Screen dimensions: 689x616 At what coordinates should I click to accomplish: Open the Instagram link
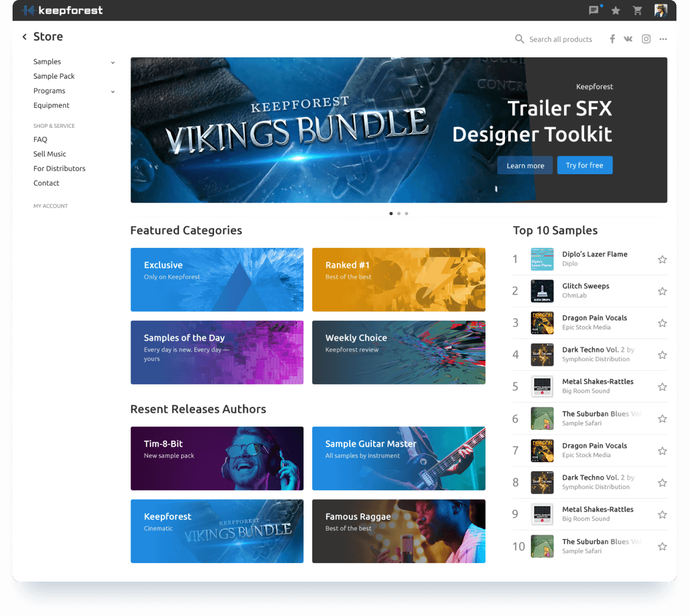(x=646, y=39)
